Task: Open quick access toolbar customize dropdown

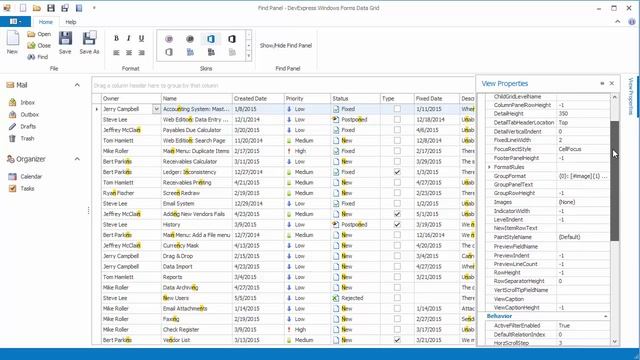Action: point(94,8)
